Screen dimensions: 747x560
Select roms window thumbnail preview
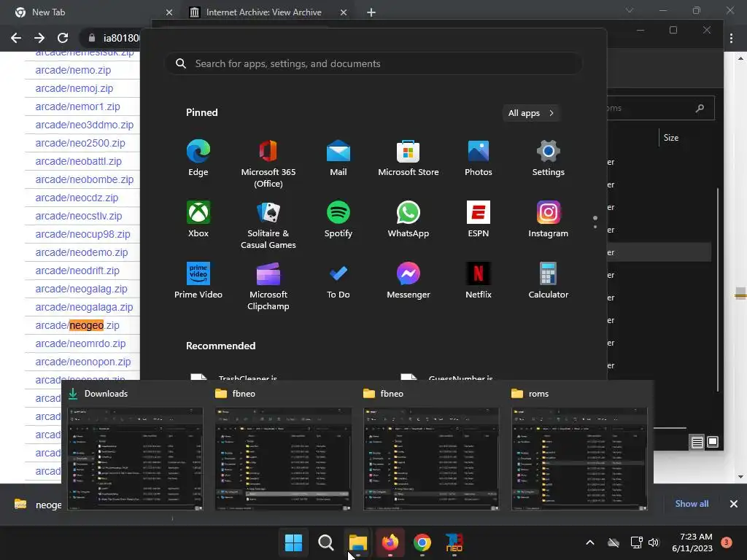tap(578, 459)
